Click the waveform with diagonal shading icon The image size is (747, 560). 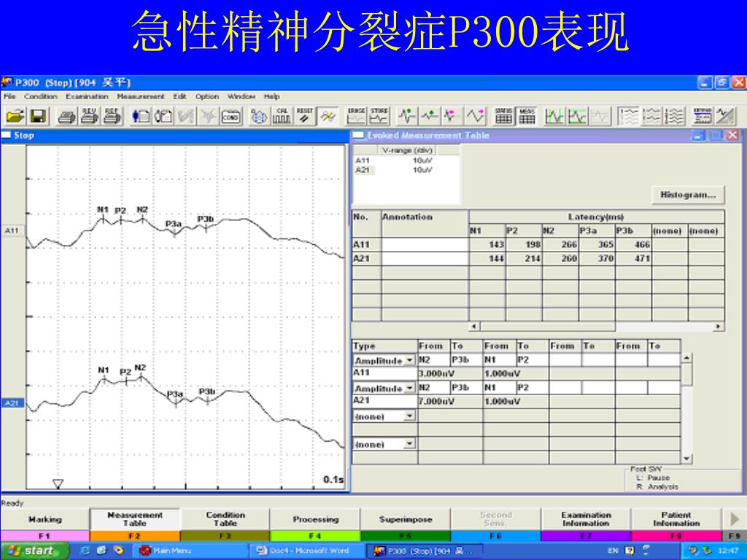725,116
